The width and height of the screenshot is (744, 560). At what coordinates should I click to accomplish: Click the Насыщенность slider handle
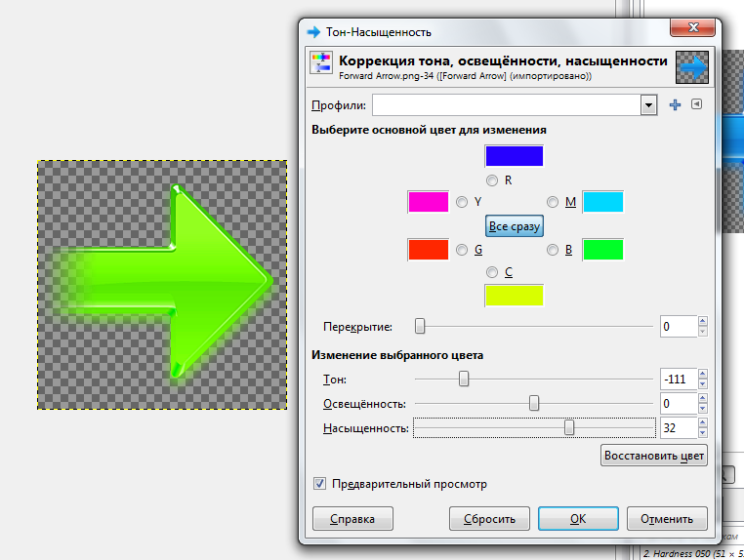pos(569,427)
